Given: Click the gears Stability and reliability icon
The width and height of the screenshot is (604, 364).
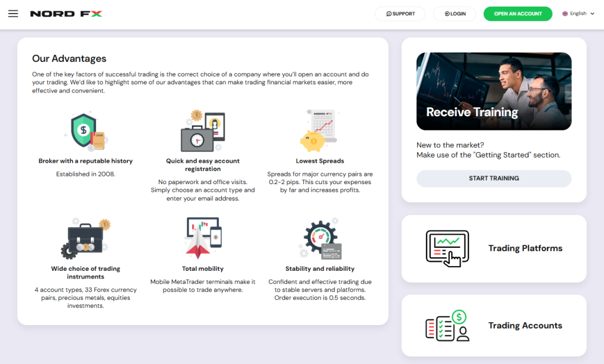Looking at the screenshot, I should (319, 239).
